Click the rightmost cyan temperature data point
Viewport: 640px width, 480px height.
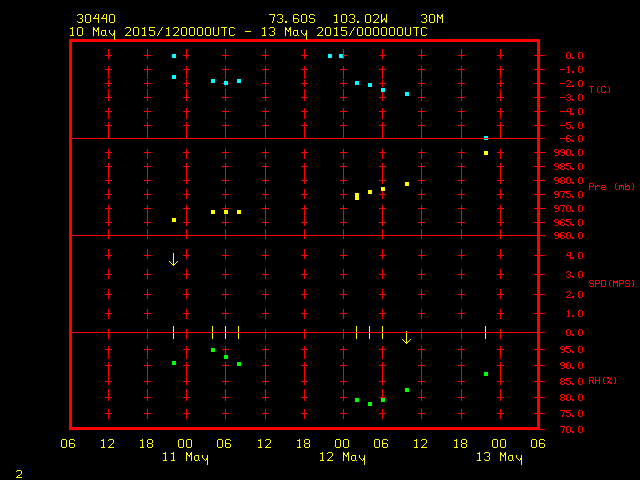[486, 137]
